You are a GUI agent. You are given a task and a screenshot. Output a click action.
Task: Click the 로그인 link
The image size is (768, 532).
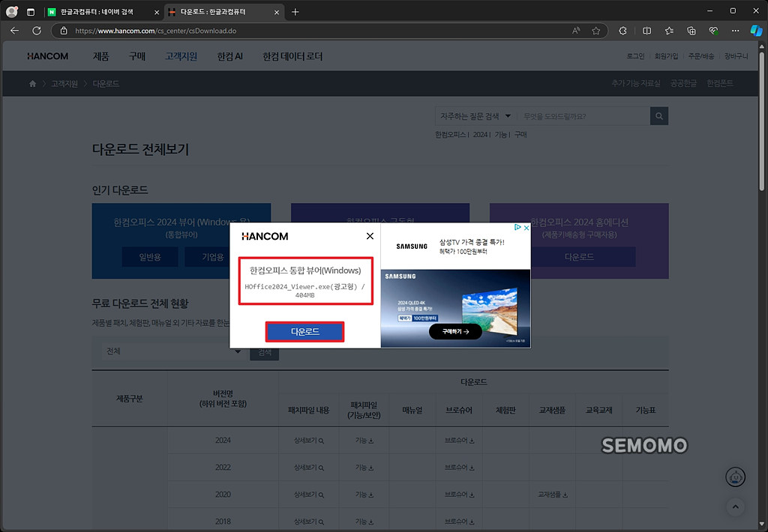click(x=635, y=56)
